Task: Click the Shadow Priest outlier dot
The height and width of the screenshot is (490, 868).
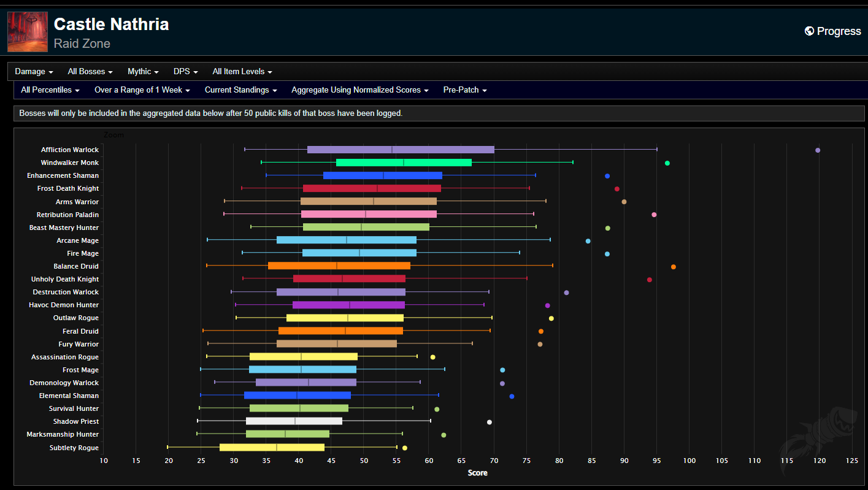Action: pyautogui.click(x=490, y=422)
